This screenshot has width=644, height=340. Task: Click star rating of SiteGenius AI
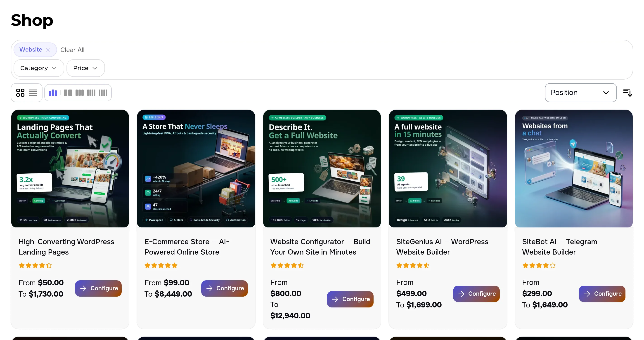(413, 265)
